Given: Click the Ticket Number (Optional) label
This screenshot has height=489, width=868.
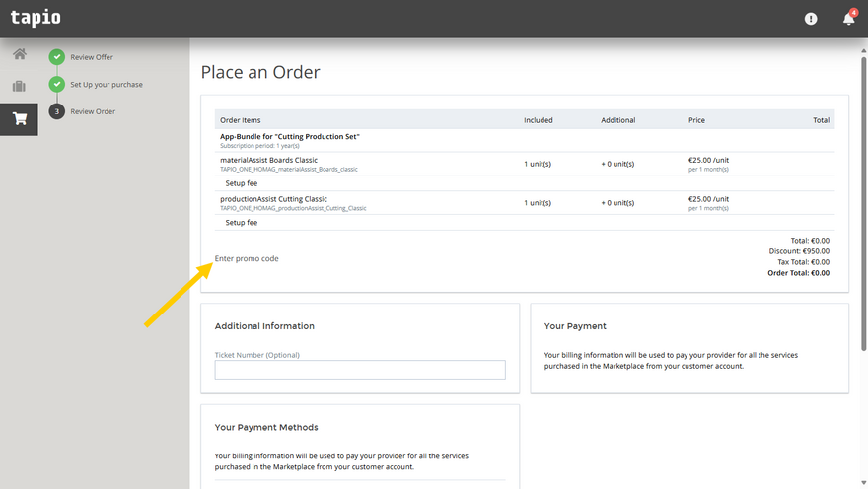Looking at the screenshot, I should (256, 355).
